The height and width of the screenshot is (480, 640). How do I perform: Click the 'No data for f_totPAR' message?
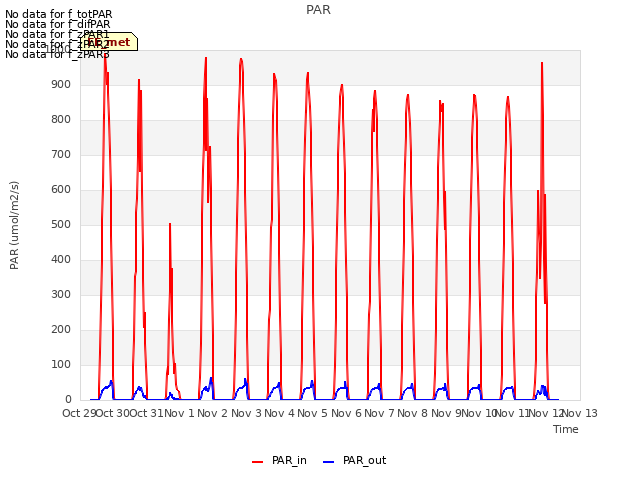point(58,14)
